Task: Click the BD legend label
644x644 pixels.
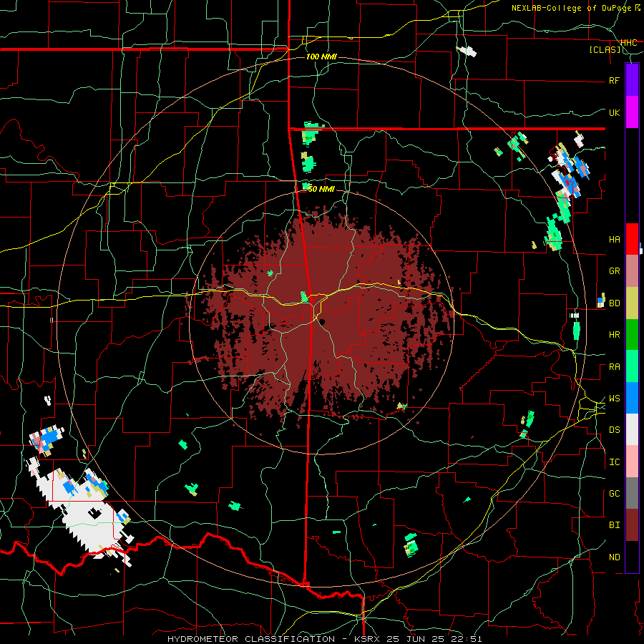Action: point(614,303)
